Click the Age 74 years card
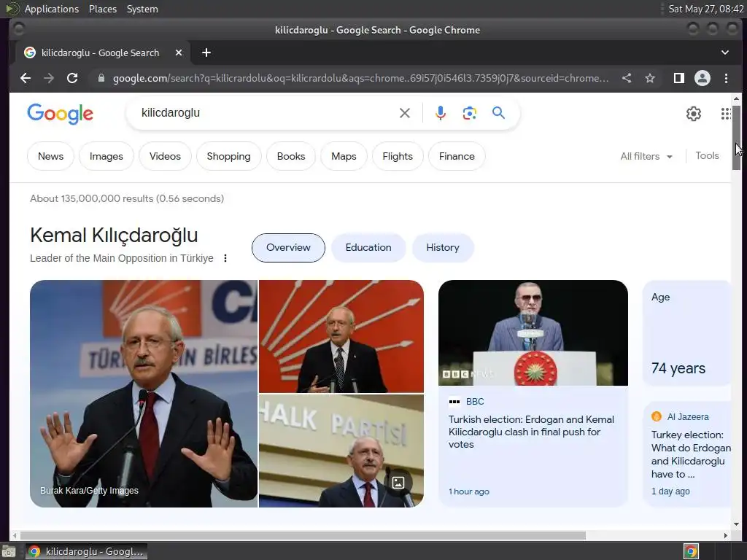747x560 pixels. [686, 332]
